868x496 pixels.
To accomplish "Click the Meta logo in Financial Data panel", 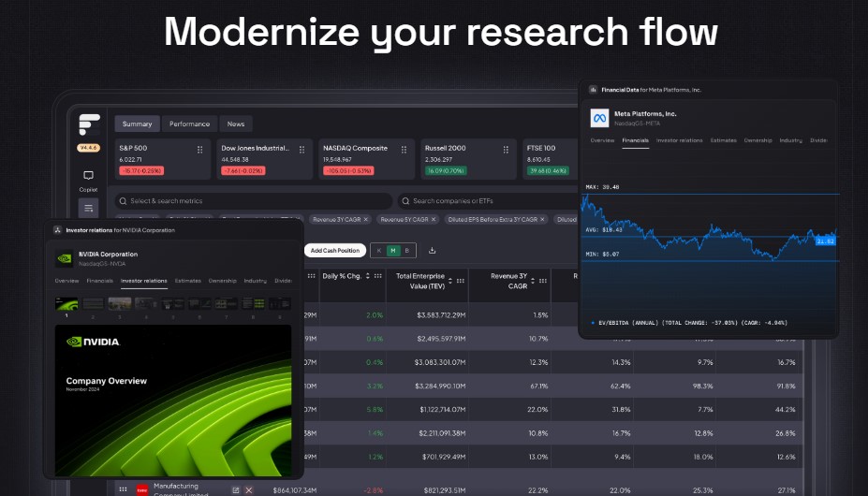I will (599, 118).
